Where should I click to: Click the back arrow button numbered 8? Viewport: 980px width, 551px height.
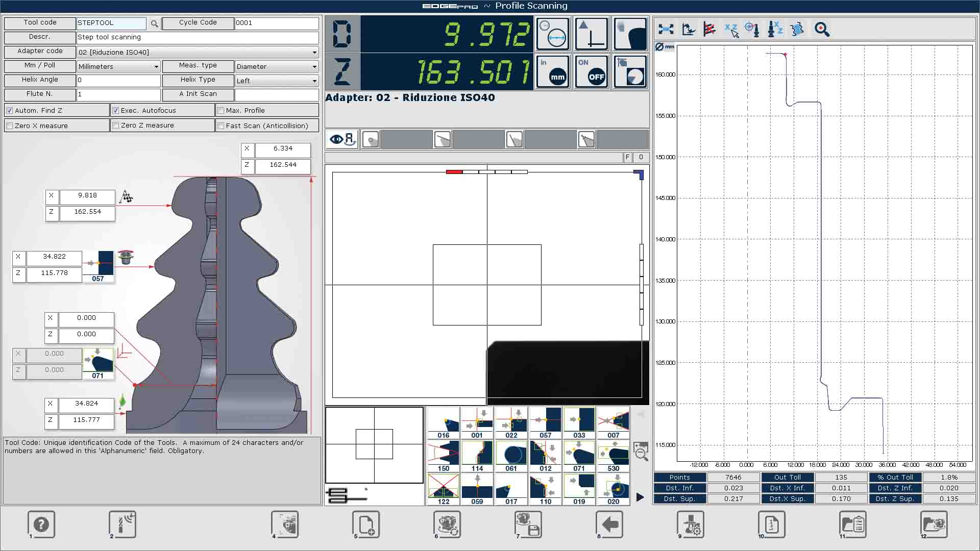tap(610, 524)
